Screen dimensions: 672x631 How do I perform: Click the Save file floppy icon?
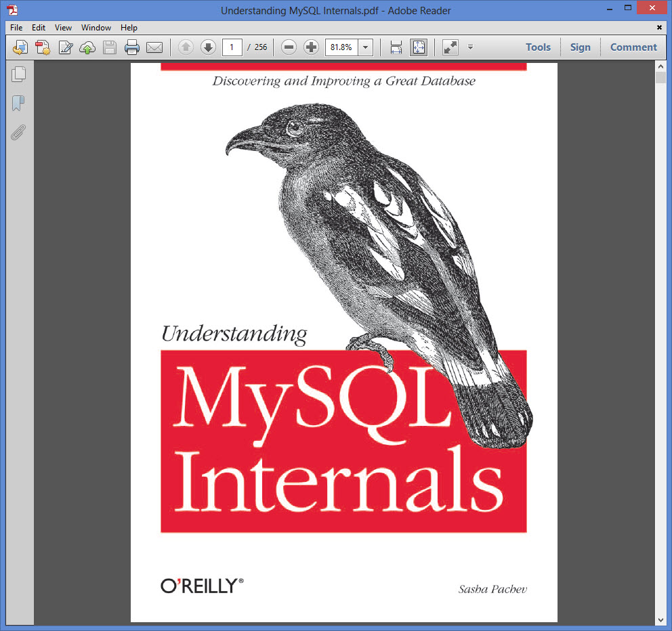(x=110, y=47)
